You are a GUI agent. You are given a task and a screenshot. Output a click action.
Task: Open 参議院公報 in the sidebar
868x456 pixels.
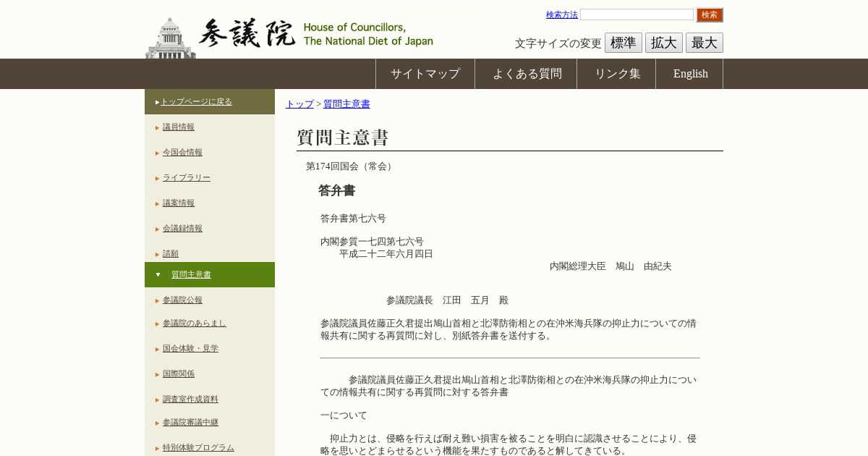tap(182, 300)
